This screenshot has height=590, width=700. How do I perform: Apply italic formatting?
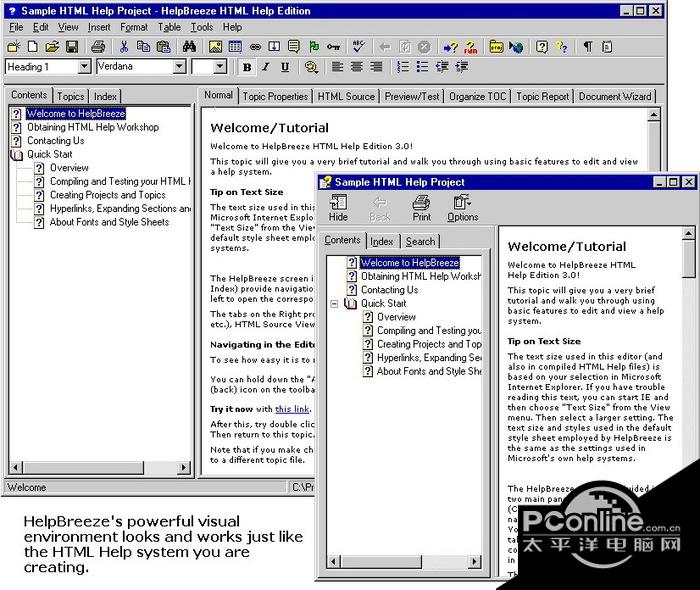tap(266, 67)
